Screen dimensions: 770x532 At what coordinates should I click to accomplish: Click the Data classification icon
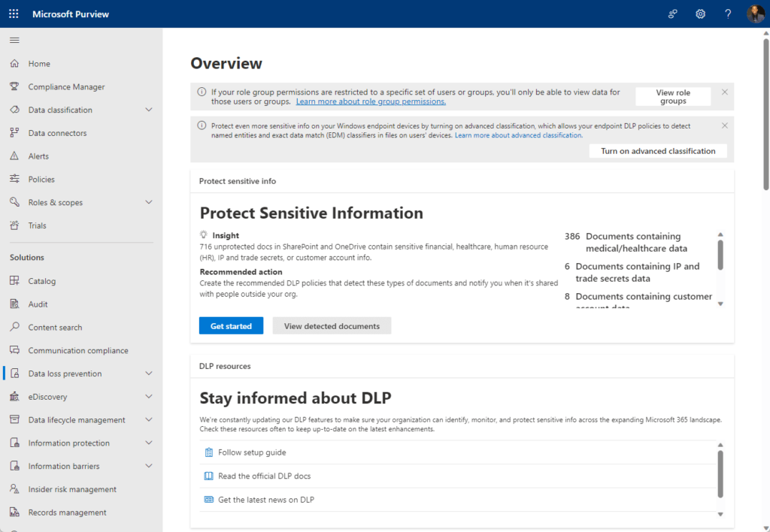15,110
